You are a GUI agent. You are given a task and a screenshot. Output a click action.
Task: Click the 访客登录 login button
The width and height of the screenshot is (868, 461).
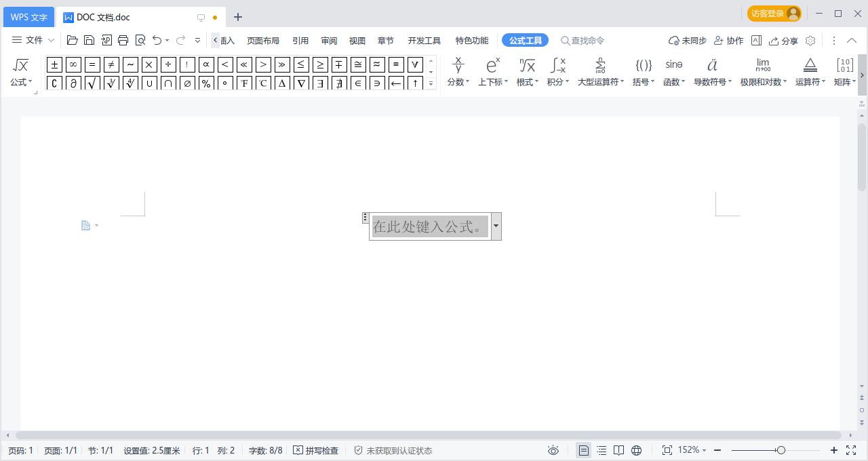[774, 13]
